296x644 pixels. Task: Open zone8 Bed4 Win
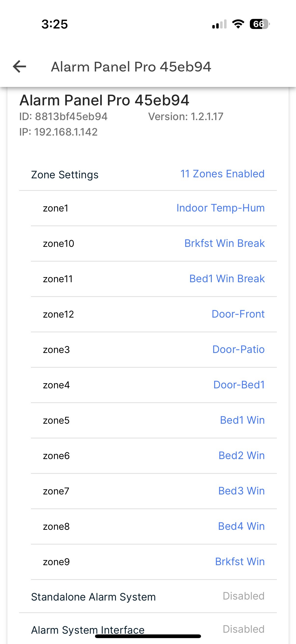click(x=241, y=526)
